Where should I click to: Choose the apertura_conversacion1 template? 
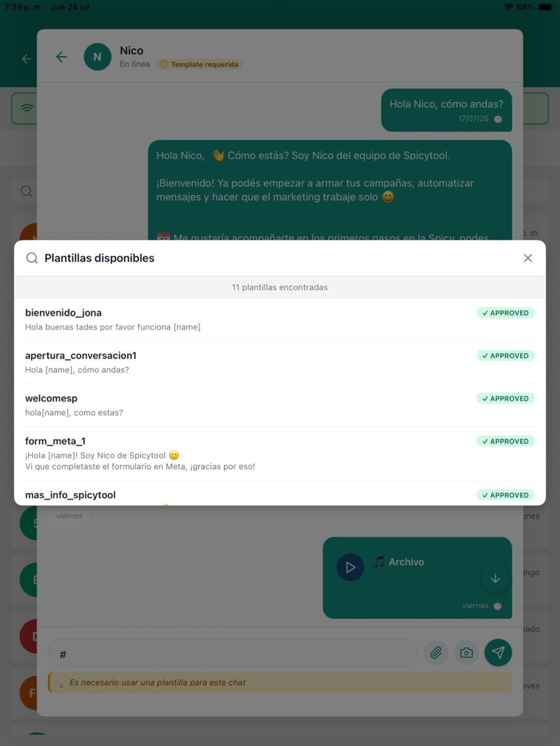coord(280,363)
